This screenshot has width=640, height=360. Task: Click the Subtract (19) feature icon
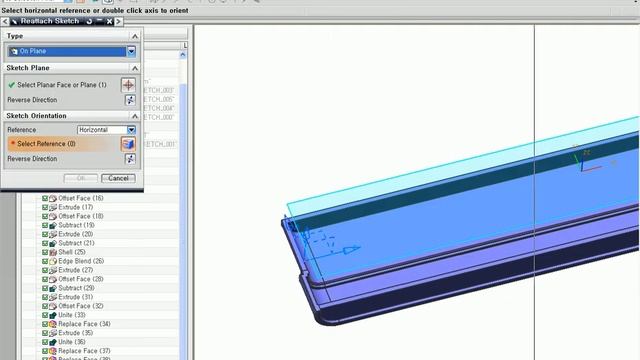(53, 225)
